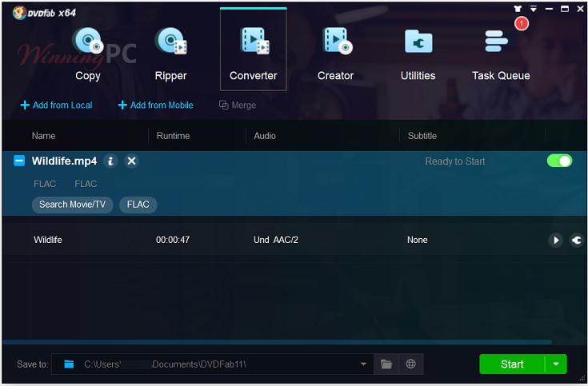
Task: Select the Converter module
Action: click(x=253, y=50)
